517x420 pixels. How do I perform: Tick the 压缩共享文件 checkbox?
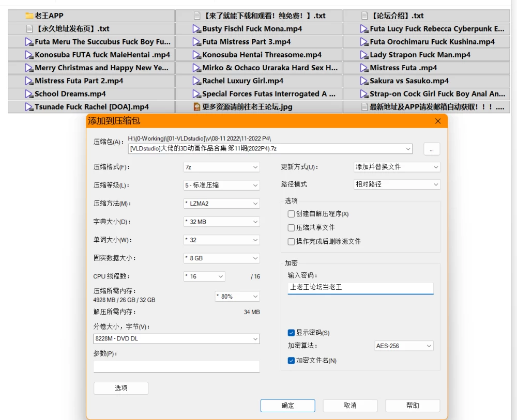tap(291, 228)
